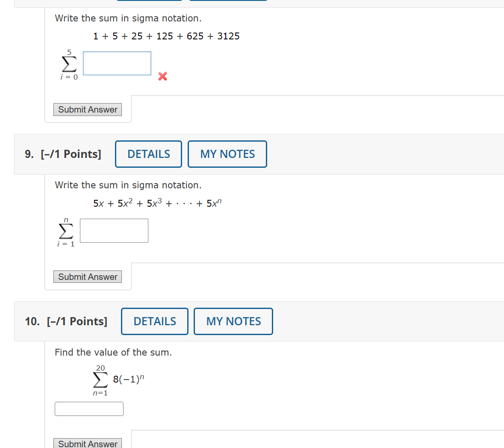The width and height of the screenshot is (504, 448).
Task: Click the 9. [–/1 Points] heading
Action: pos(62,154)
